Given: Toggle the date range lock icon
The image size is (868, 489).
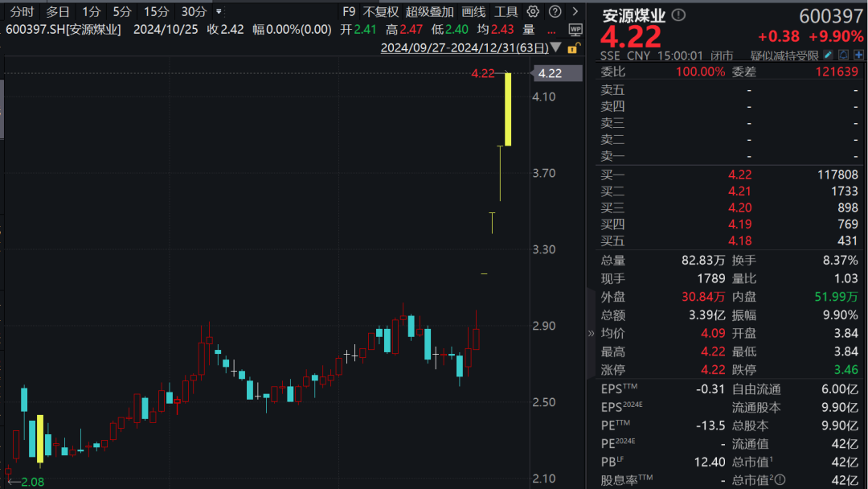Looking at the screenshot, I should point(574,48).
